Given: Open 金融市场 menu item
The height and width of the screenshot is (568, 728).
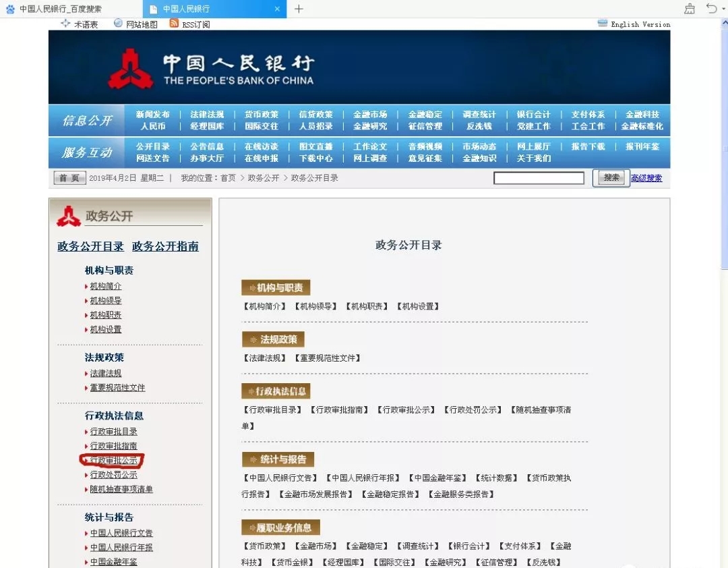Looking at the screenshot, I should (x=370, y=115).
